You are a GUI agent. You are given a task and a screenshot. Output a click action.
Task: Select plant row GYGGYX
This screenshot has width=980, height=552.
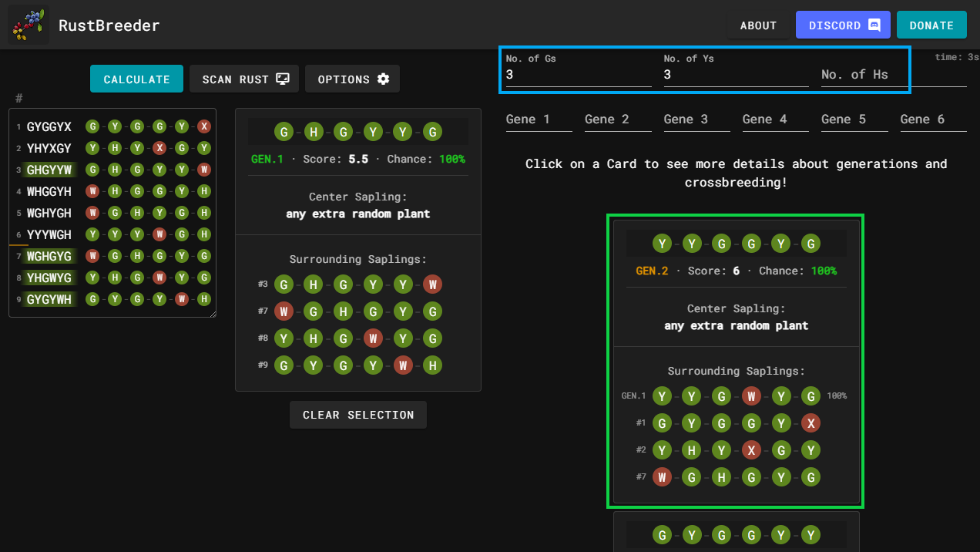pyautogui.click(x=112, y=126)
